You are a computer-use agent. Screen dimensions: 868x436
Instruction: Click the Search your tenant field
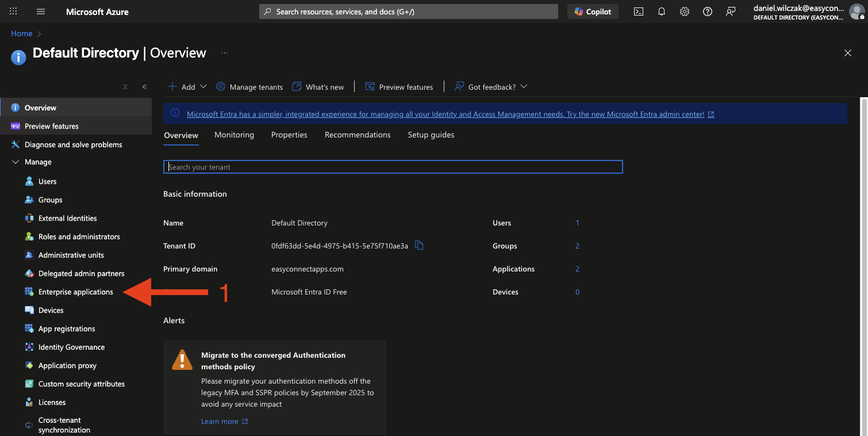[393, 167]
